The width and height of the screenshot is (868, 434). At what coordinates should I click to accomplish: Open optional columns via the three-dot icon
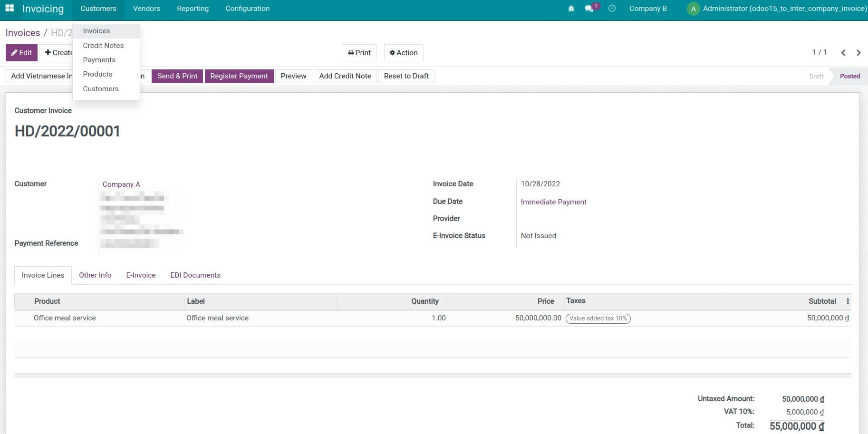(x=848, y=301)
